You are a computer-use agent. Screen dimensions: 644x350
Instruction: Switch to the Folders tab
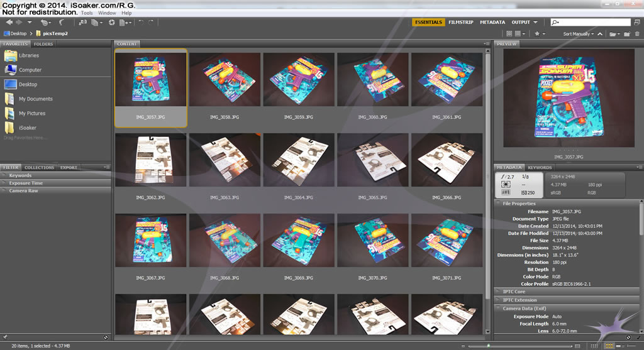coord(43,44)
